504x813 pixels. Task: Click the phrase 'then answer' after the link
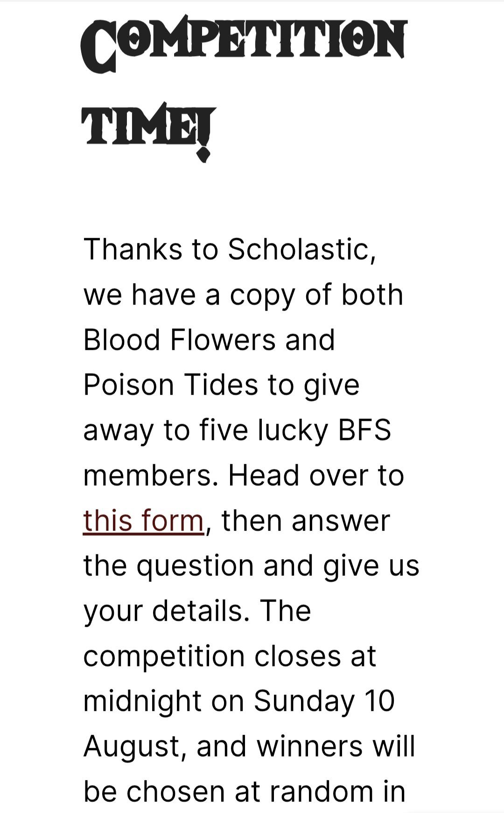point(306,521)
